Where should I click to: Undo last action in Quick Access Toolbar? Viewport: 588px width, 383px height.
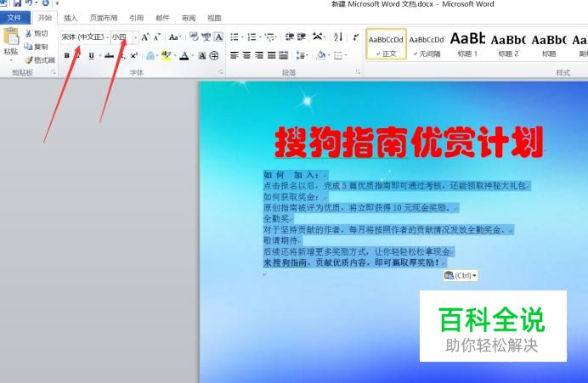(29, 3)
